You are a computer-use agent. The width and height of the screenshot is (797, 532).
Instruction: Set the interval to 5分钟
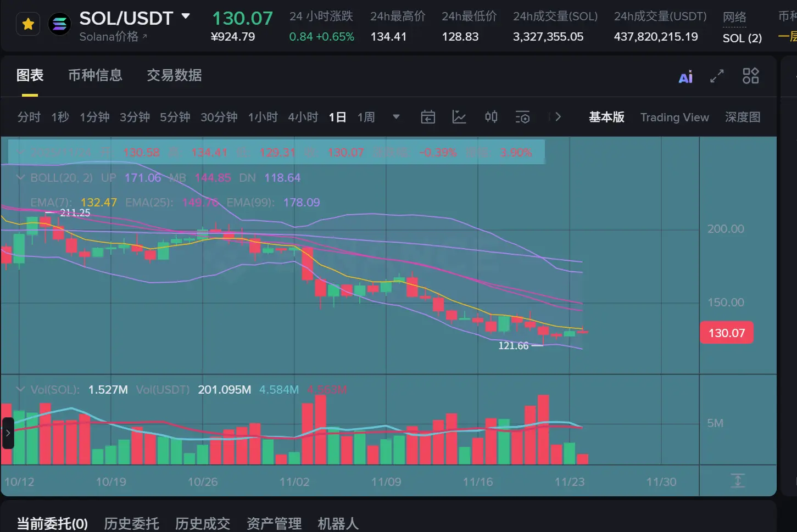click(175, 117)
